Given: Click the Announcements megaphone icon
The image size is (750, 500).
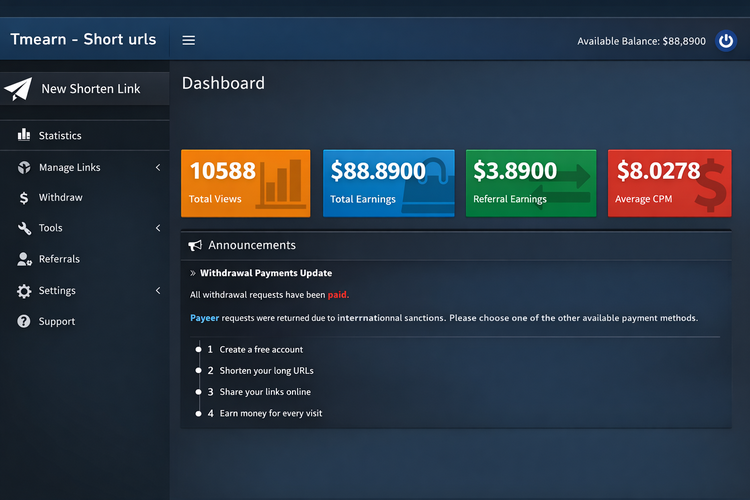Looking at the screenshot, I should tap(195, 245).
